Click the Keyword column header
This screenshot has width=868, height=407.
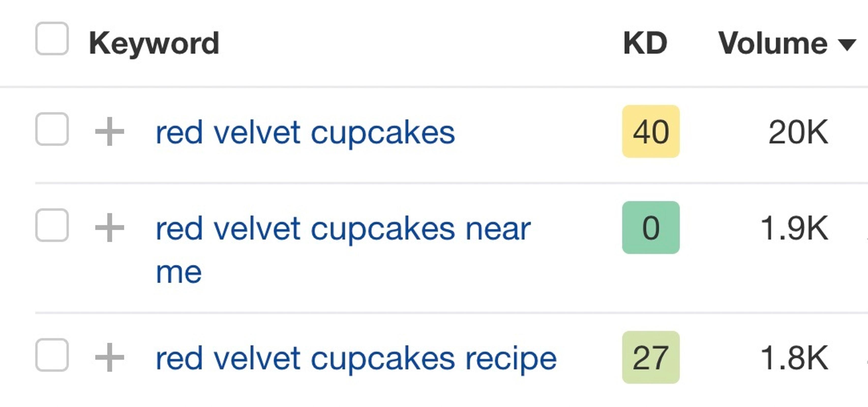tap(154, 43)
